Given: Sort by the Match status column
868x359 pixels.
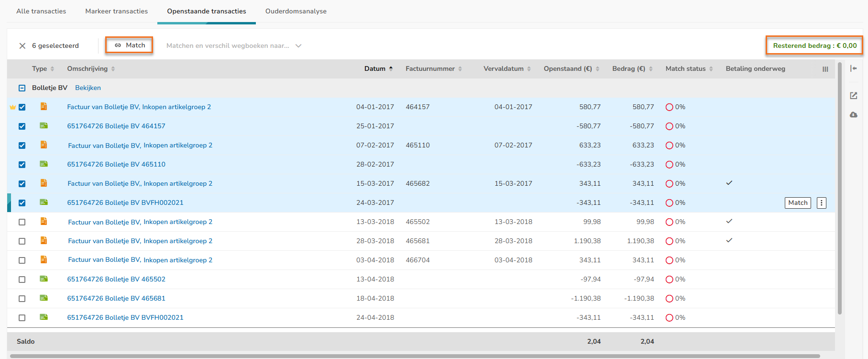Looking at the screenshot, I should pos(689,69).
